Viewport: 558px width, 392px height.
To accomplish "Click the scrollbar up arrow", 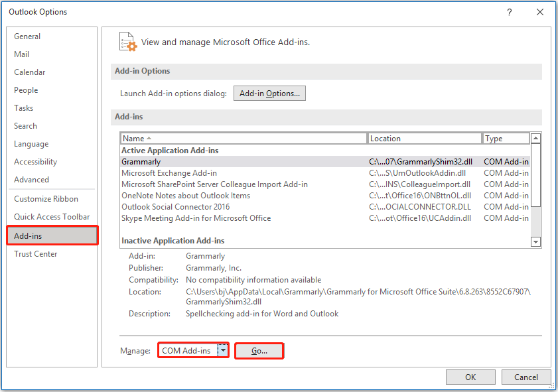I will point(535,138).
